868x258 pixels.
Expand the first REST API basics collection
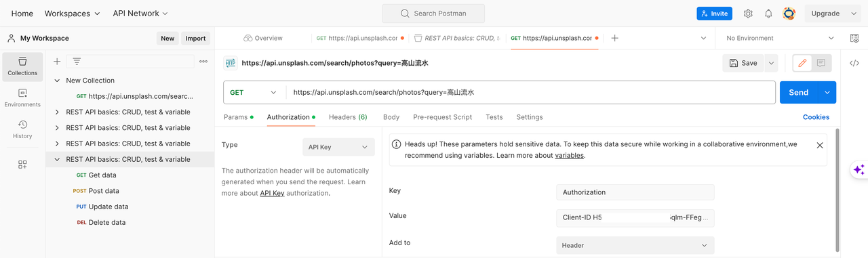[57, 112]
